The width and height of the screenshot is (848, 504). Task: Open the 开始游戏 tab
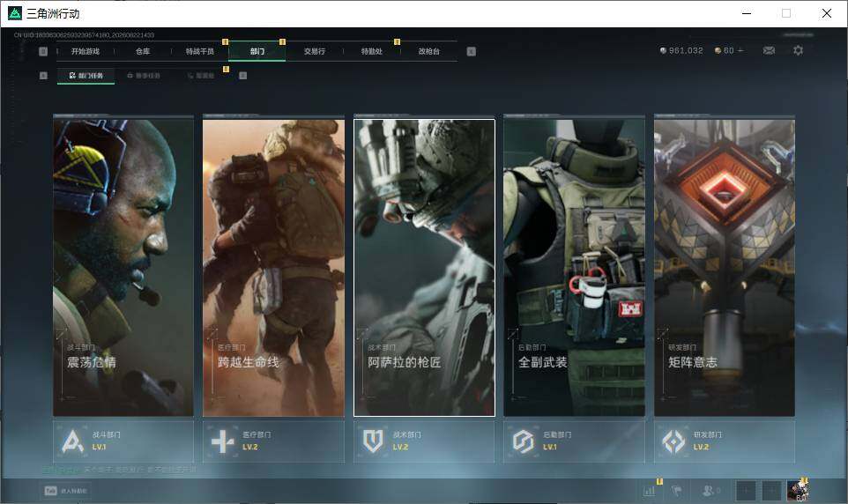coord(86,51)
